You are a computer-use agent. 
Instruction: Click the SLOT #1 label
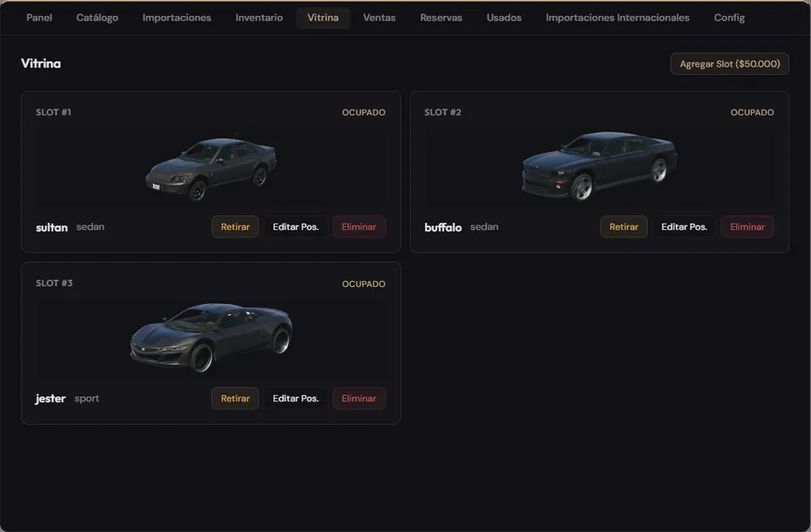click(x=53, y=112)
